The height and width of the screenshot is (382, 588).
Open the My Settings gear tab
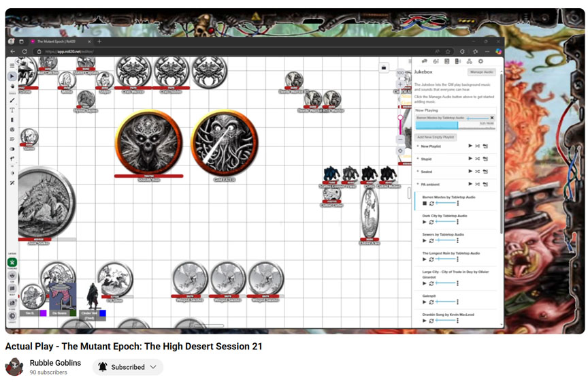[x=480, y=61]
